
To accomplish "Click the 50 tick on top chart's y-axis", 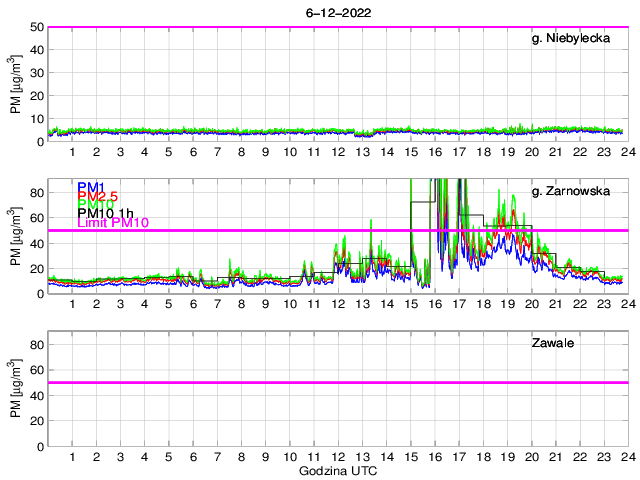I will coord(35,27).
